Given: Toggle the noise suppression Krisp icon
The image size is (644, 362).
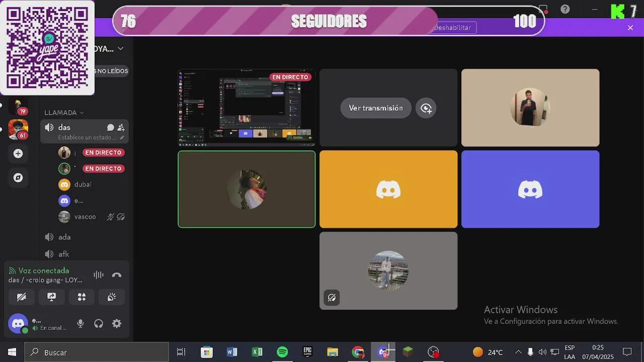Looking at the screenshot, I should [98, 275].
